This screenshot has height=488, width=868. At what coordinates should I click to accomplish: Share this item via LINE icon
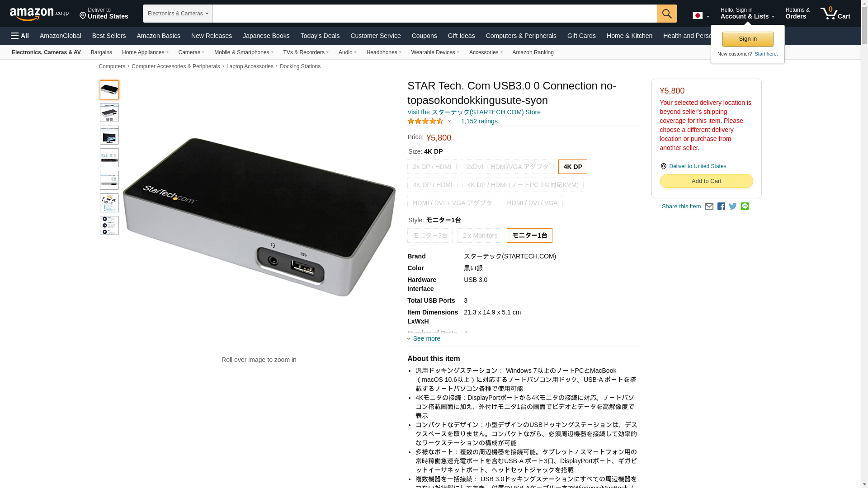click(x=745, y=206)
